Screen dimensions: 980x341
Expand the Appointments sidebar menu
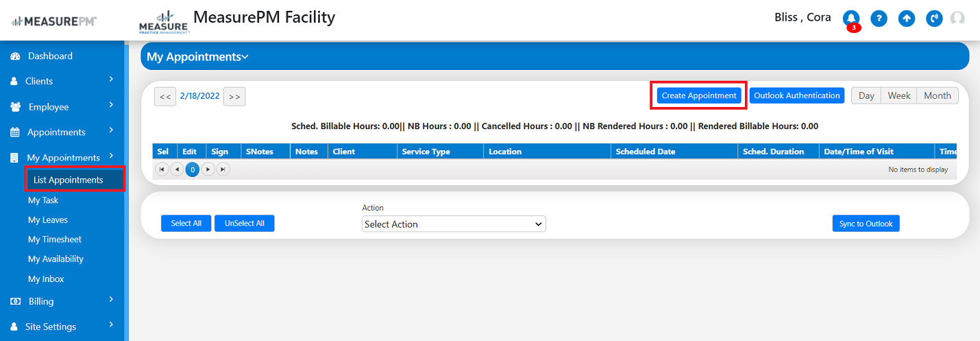[111, 130]
